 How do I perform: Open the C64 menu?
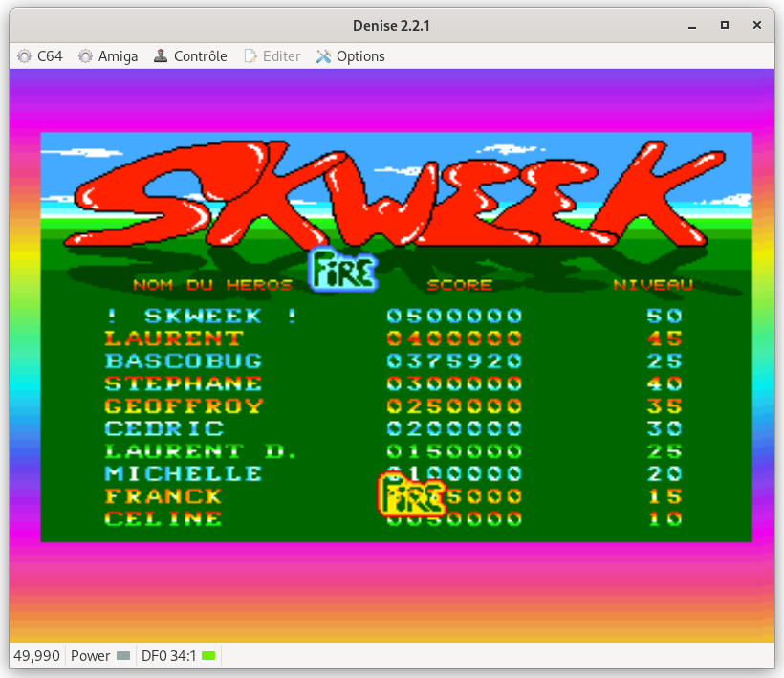pos(40,56)
